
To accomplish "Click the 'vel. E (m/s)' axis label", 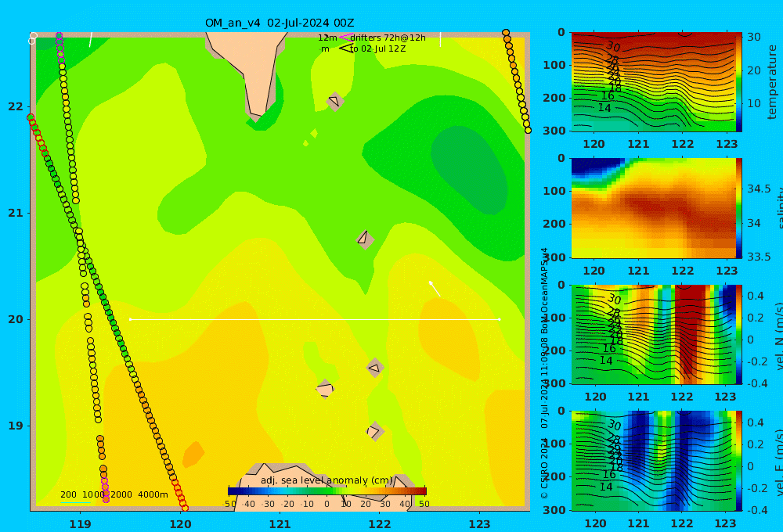I will [x=778, y=461].
